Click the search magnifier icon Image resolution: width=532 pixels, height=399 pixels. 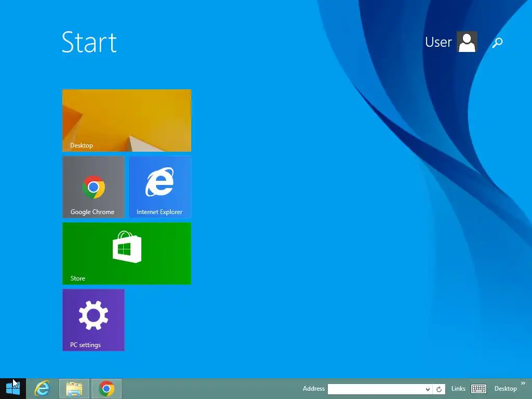pyautogui.click(x=497, y=43)
